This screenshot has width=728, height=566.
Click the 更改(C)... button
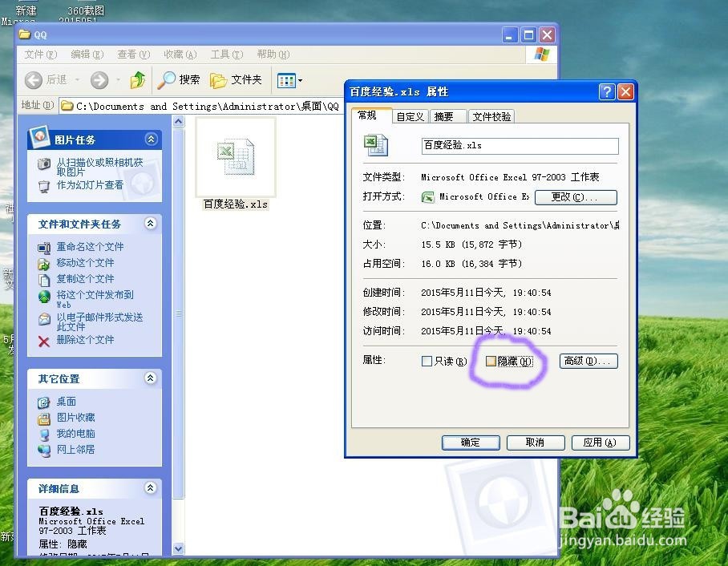(x=576, y=197)
